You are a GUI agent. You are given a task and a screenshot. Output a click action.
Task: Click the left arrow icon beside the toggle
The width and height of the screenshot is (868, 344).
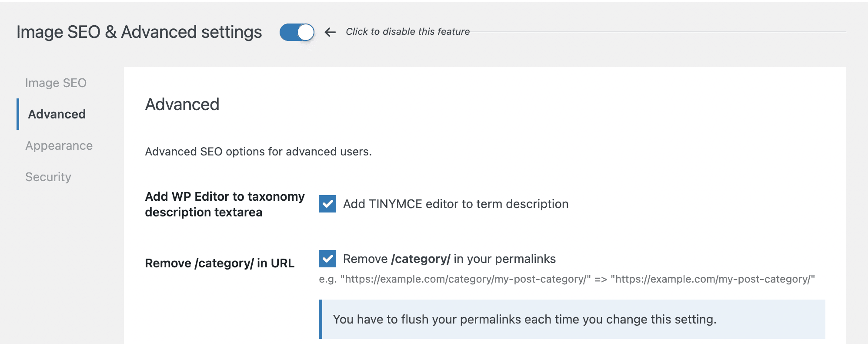[x=330, y=32]
